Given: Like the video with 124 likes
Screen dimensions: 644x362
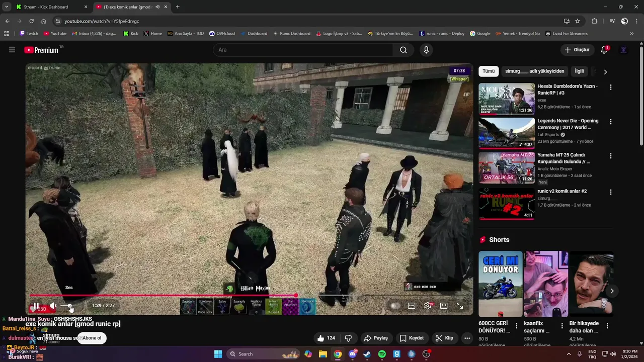Looking at the screenshot, I should pos(326,338).
